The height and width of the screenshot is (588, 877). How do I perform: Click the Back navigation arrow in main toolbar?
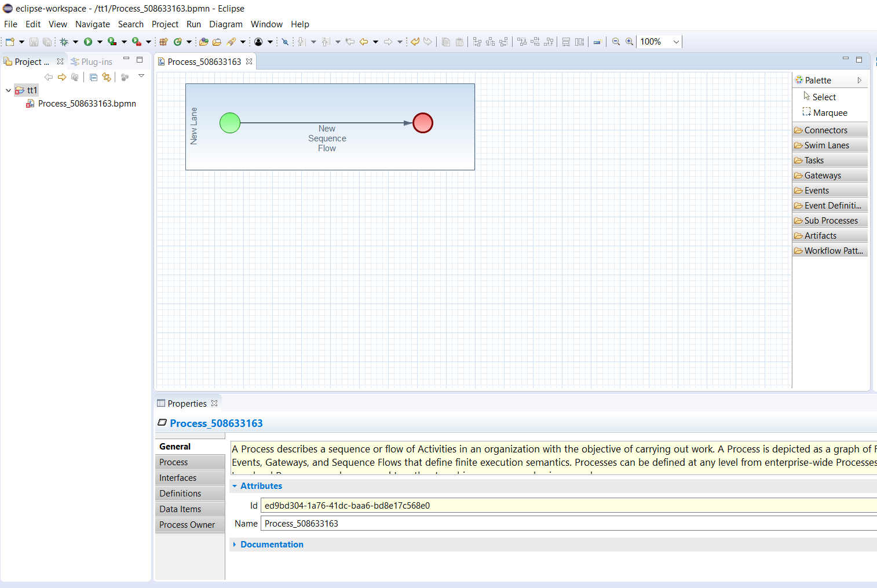pos(364,42)
